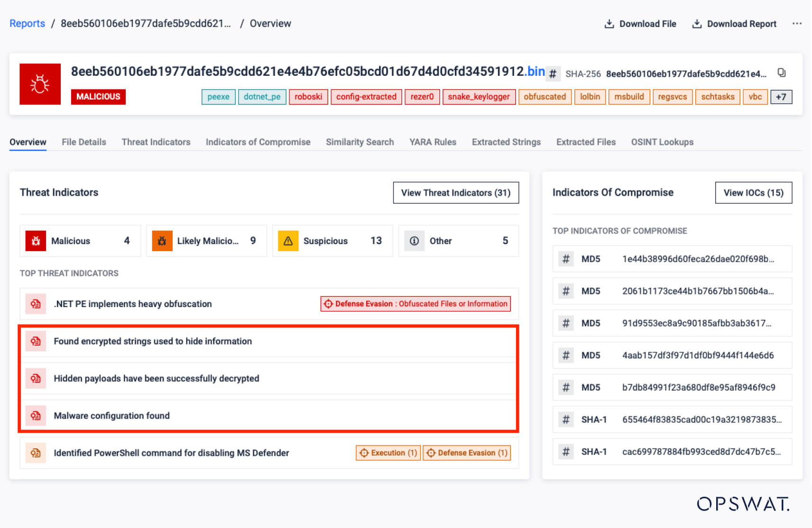Screen dimensions: 812x528
Task: Open the YARA Rules tab
Action: point(433,142)
